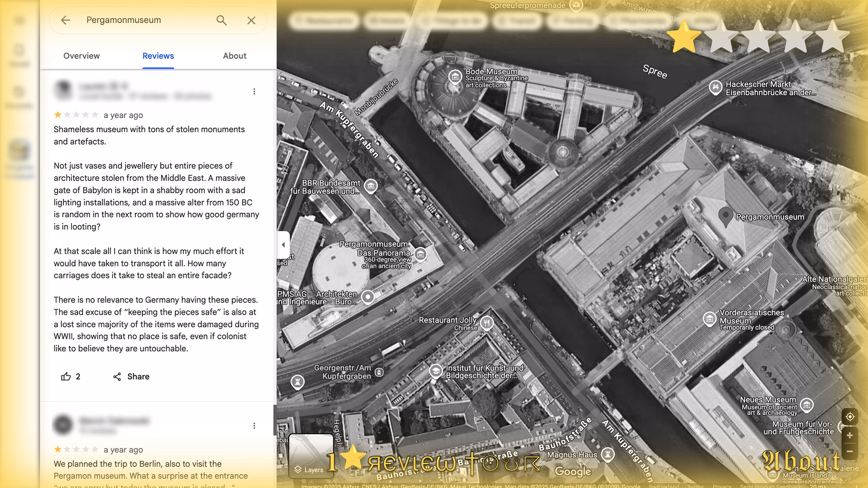Click the Google logo on the map

(573, 471)
